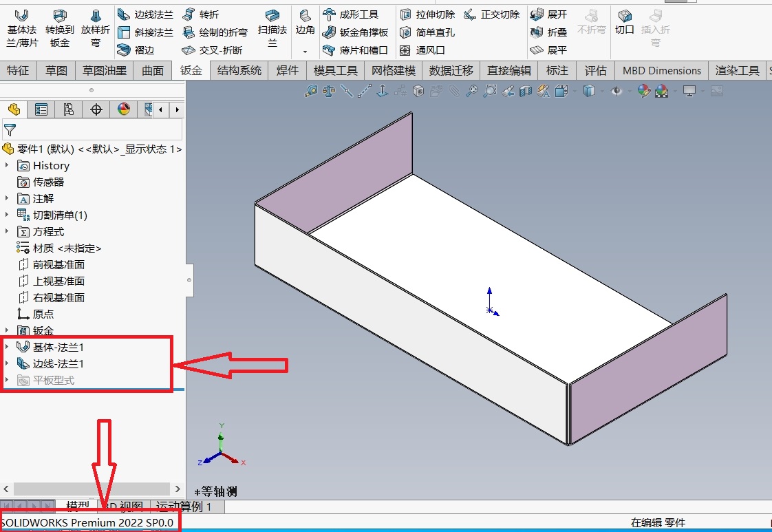Screen dimensions: 772x532
Task: Click the 绘制的折弯 sketched bend tool
Action: click(215, 32)
